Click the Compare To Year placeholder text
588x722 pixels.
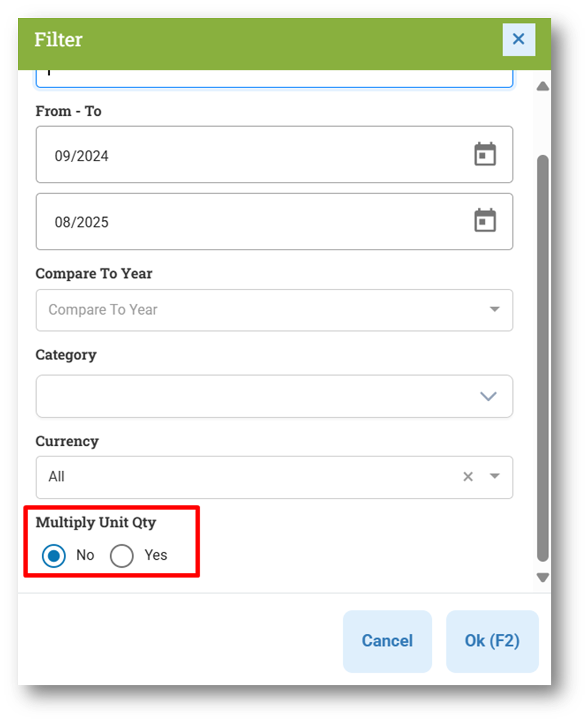(103, 310)
